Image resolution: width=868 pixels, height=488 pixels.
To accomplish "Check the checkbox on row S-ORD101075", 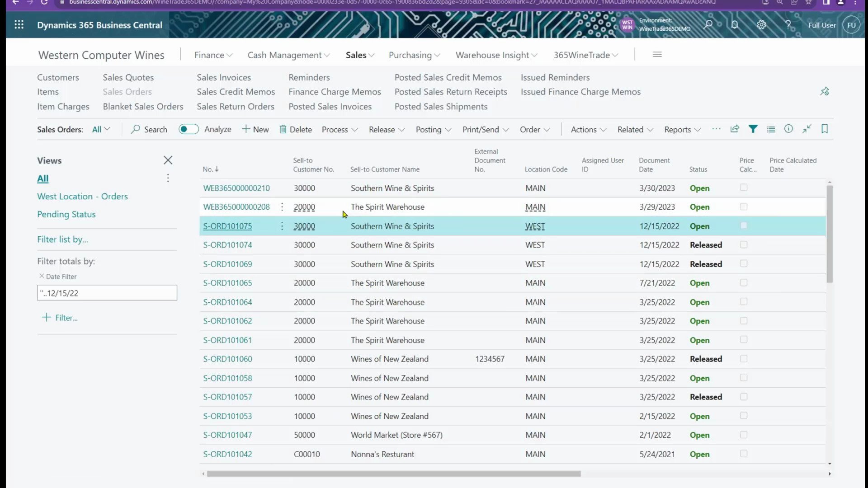I will [x=744, y=225].
